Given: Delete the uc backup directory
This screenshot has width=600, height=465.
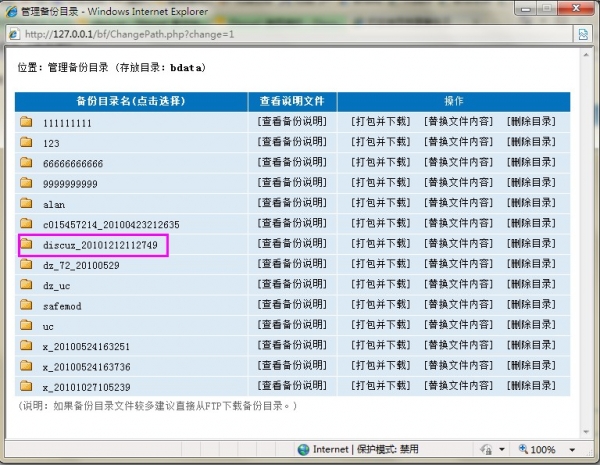Looking at the screenshot, I should pyautogui.click(x=531, y=325).
